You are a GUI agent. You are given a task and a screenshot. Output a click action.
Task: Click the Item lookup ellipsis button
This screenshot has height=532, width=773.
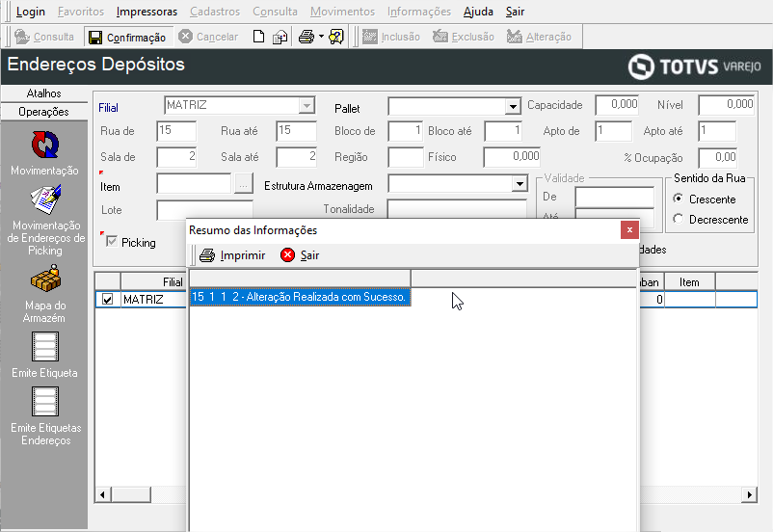[x=243, y=184]
